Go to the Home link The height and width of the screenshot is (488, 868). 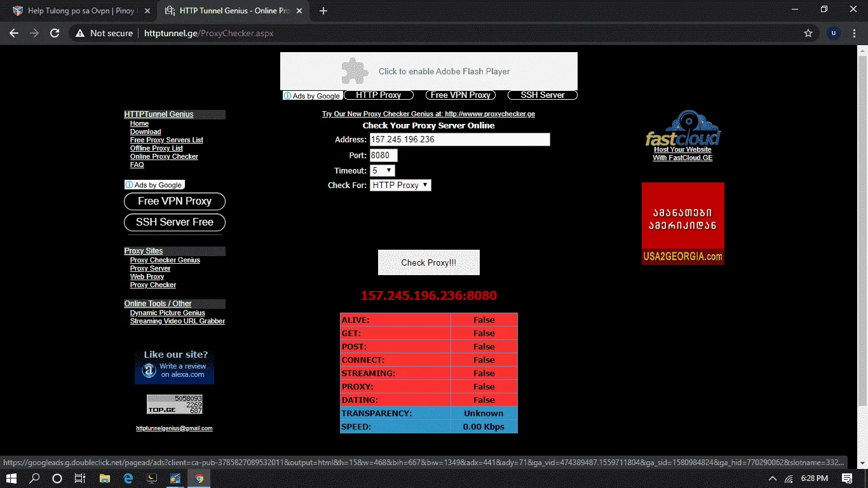coord(139,123)
